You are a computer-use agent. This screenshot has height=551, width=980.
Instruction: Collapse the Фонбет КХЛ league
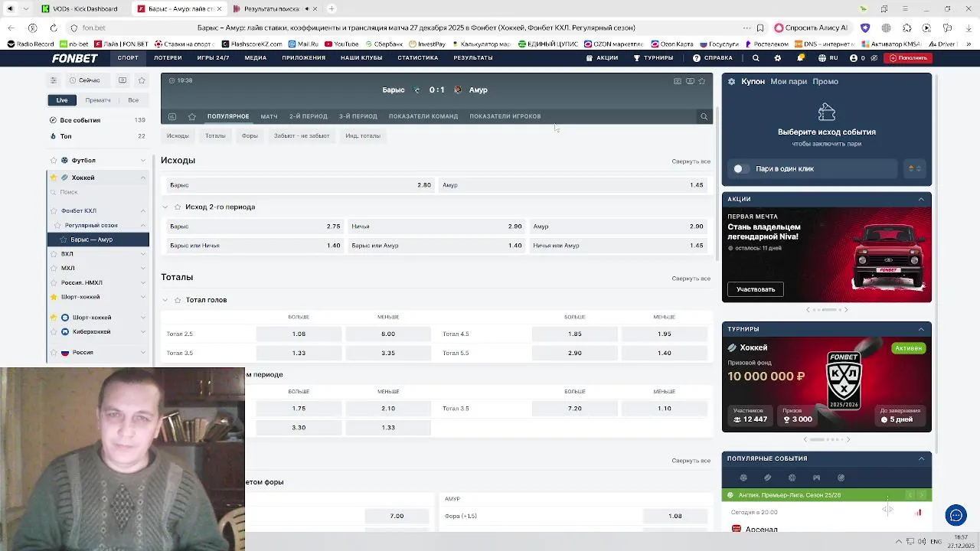point(142,211)
